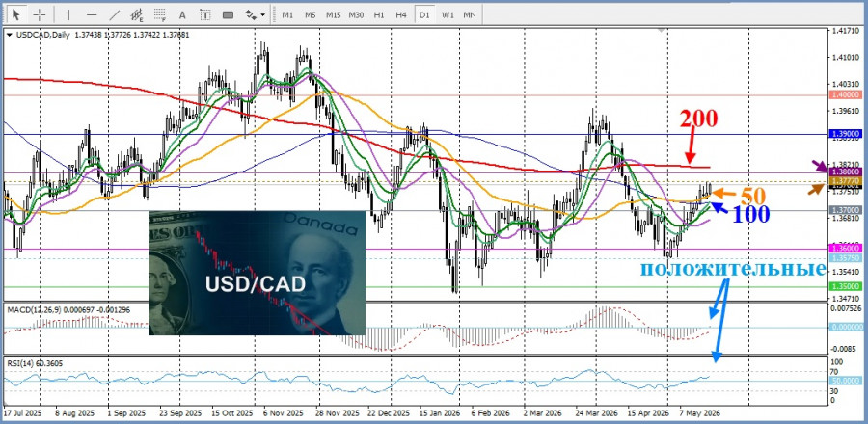Switch chart to H1 timeframe
Viewport: 868px width, 424px height.
379,14
